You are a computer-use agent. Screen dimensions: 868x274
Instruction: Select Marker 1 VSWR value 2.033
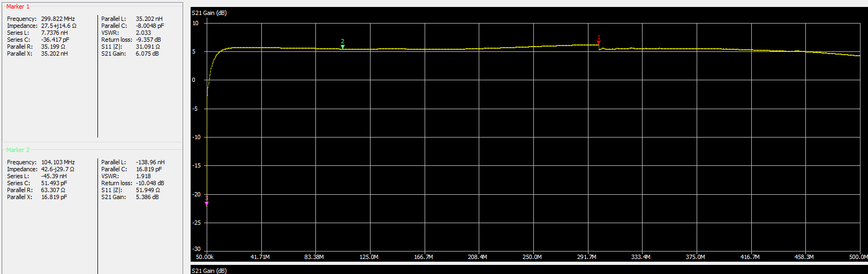tap(144, 33)
